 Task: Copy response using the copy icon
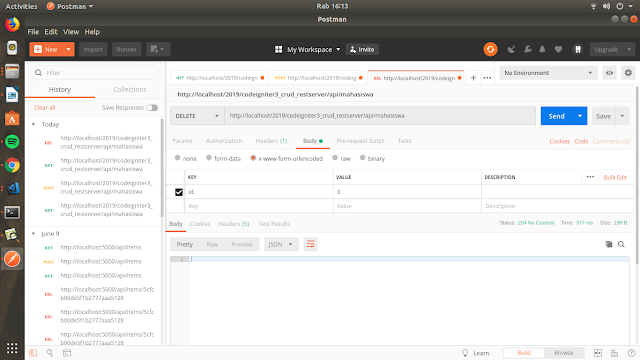[609, 244]
